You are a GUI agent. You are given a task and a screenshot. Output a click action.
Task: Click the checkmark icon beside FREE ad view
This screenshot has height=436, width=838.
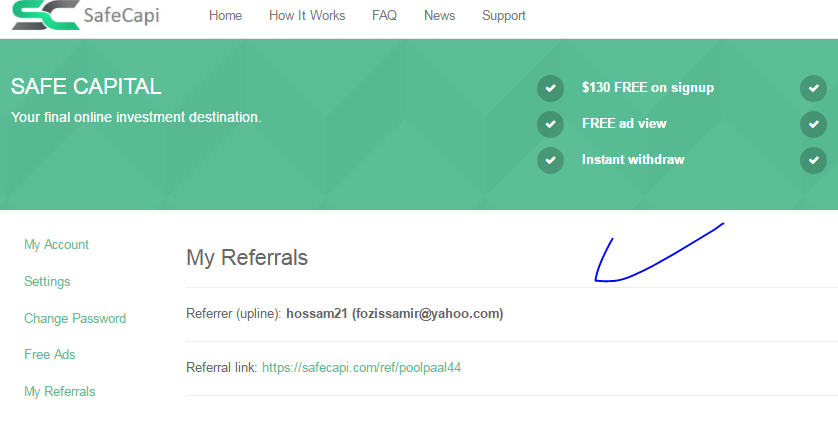coord(550,124)
